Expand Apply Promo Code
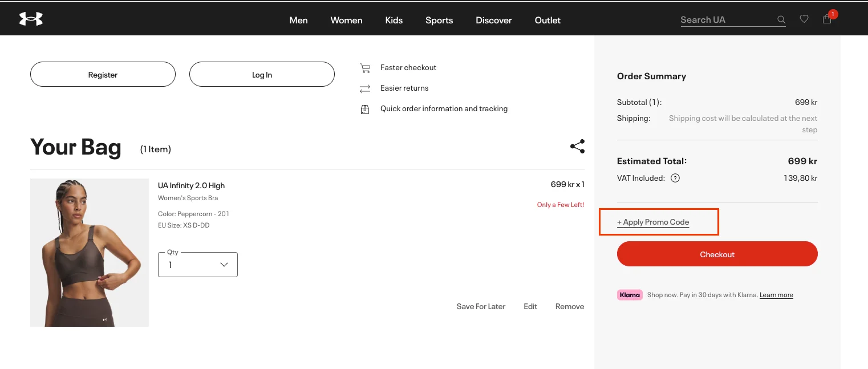 click(x=653, y=222)
